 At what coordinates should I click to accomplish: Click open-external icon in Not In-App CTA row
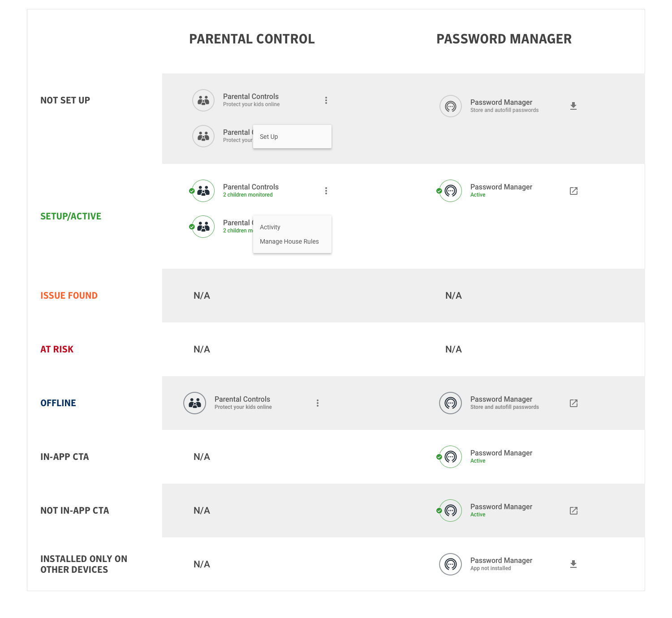(x=573, y=511)
